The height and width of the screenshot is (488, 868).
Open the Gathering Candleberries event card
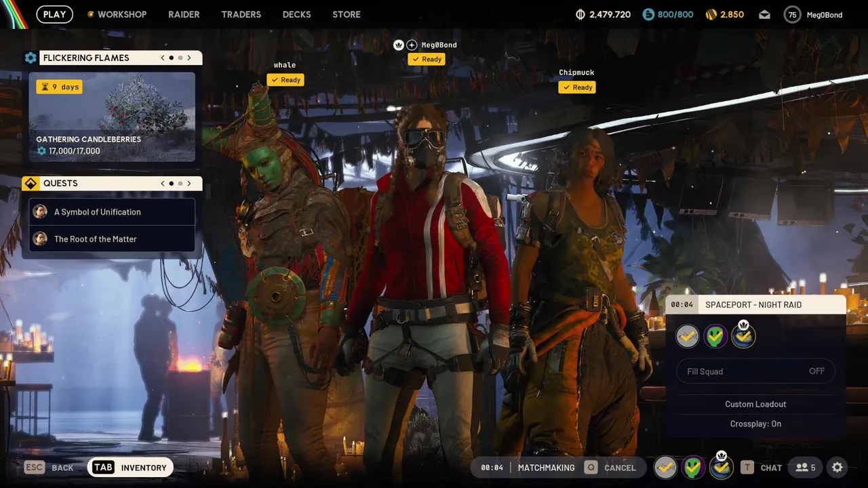112,117
